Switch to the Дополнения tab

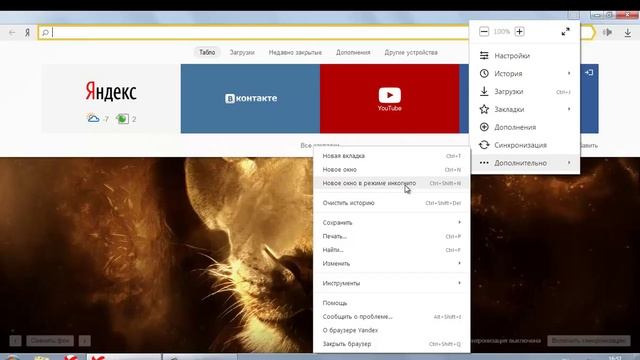pos(353,52)
